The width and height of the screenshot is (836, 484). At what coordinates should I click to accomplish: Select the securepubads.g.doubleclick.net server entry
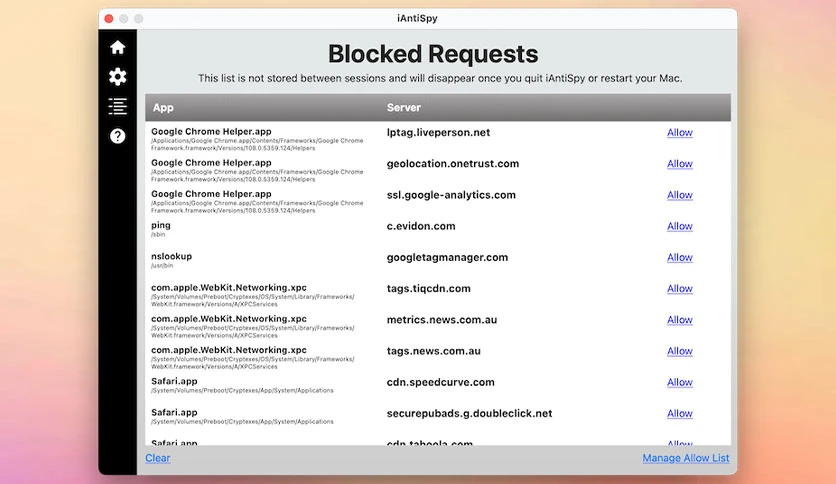pos(469,413)
